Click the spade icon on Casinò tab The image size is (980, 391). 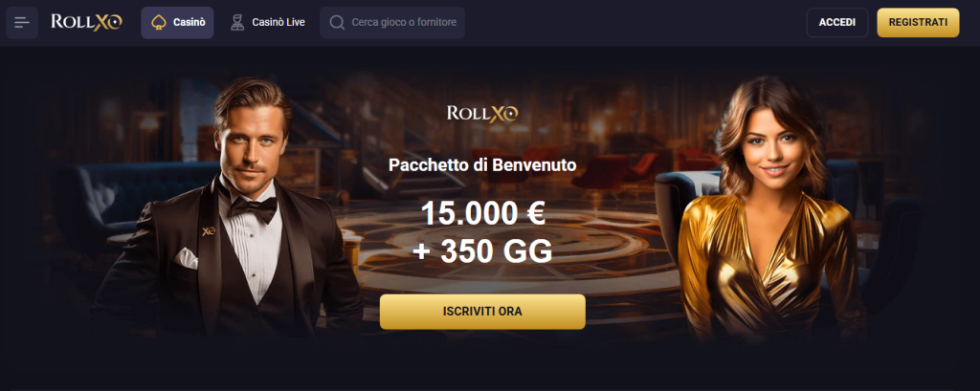pos(159,23)
